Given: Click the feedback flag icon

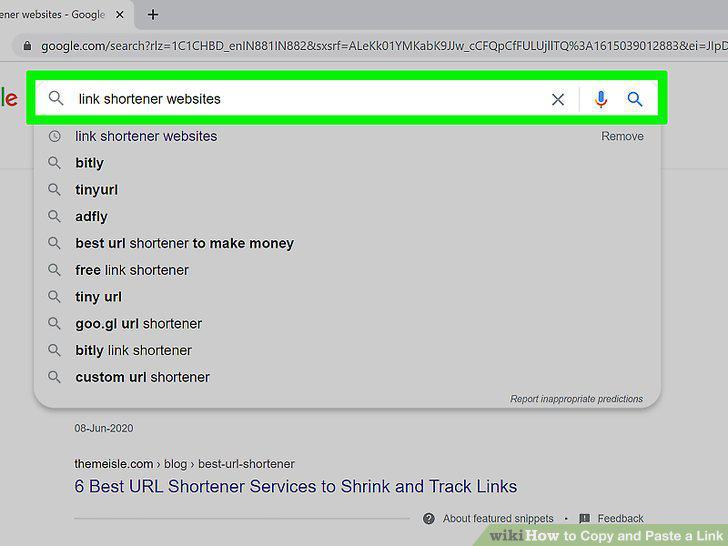Looking at the screenshot, I should tap(585, 518).
